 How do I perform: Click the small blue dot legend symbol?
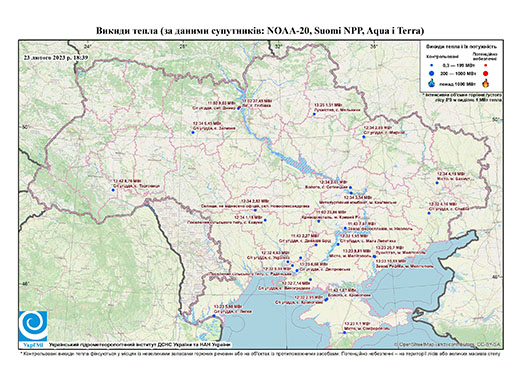point(432,65)
